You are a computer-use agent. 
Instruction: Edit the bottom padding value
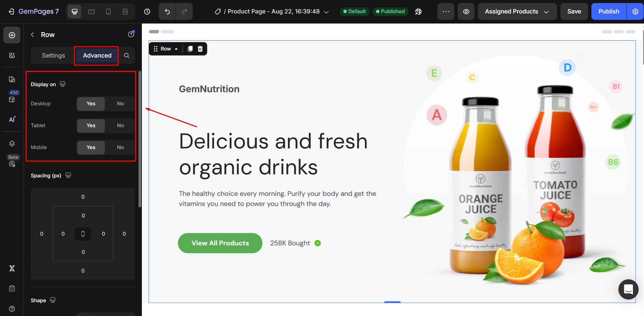click(x=83, y=252)
